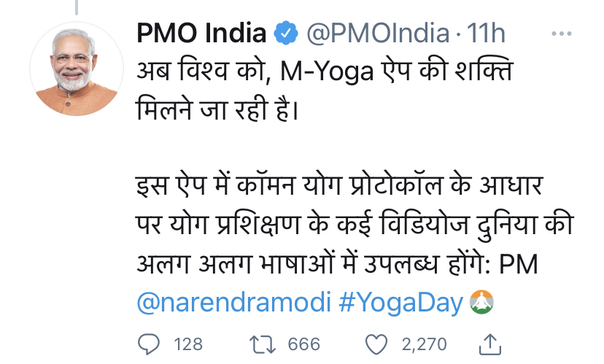The width and height of the screenshot is (604, 364).
Task: Open the @narendramodi mention
Action: [x=233, y=303]
